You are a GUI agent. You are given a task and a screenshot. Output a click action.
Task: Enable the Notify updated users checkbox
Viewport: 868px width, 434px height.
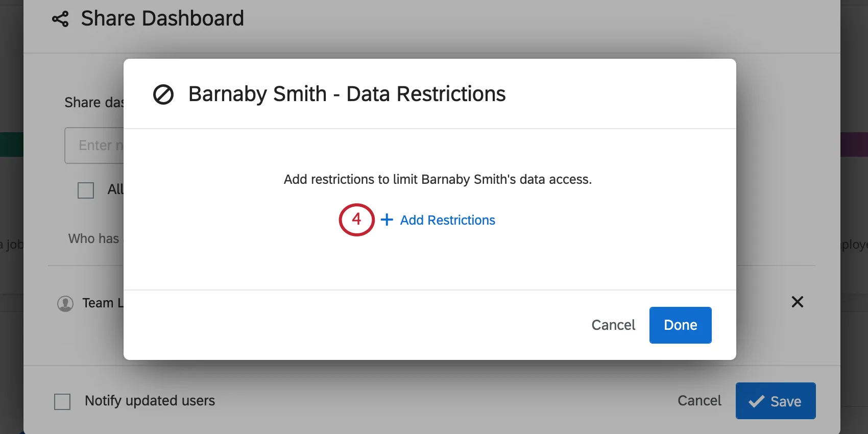click(x=62, y=401)
